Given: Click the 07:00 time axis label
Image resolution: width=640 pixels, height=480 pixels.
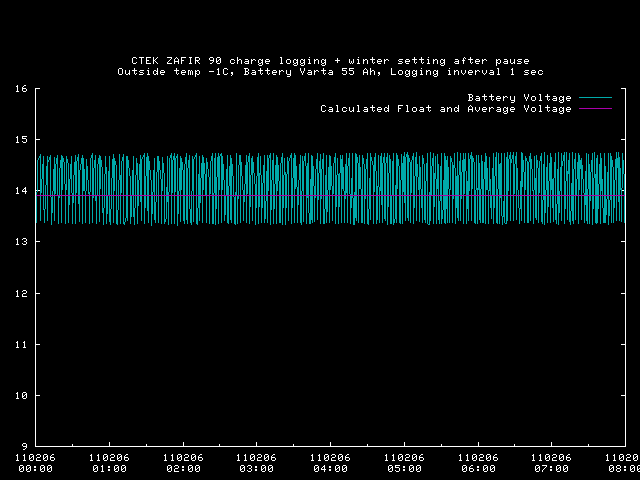Looking at the screenshot, I should (x=551, y=468).
